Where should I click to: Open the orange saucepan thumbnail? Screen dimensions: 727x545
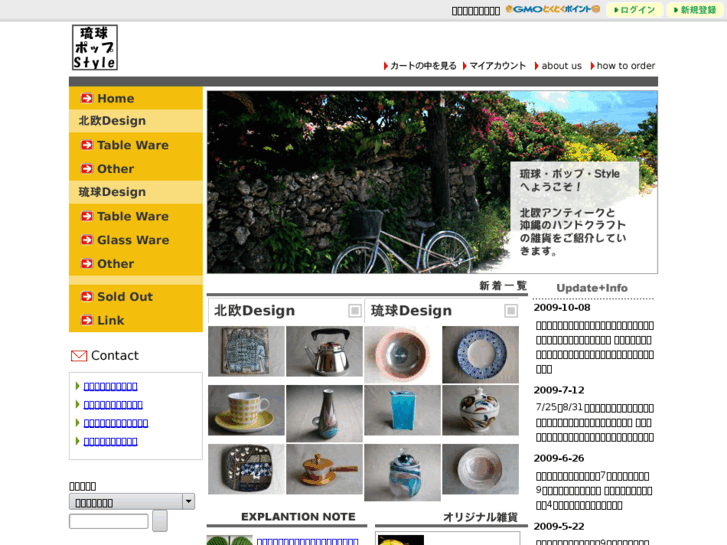pos(325,469)
